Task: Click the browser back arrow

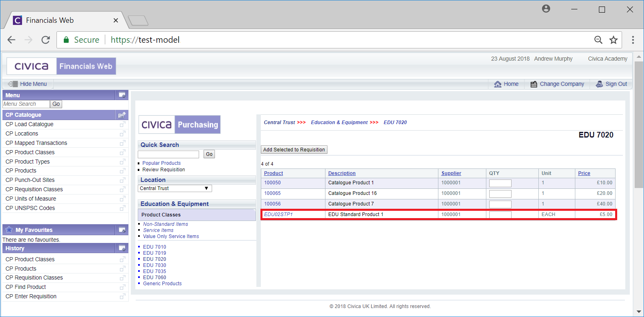Action: [x=11, y=40]
